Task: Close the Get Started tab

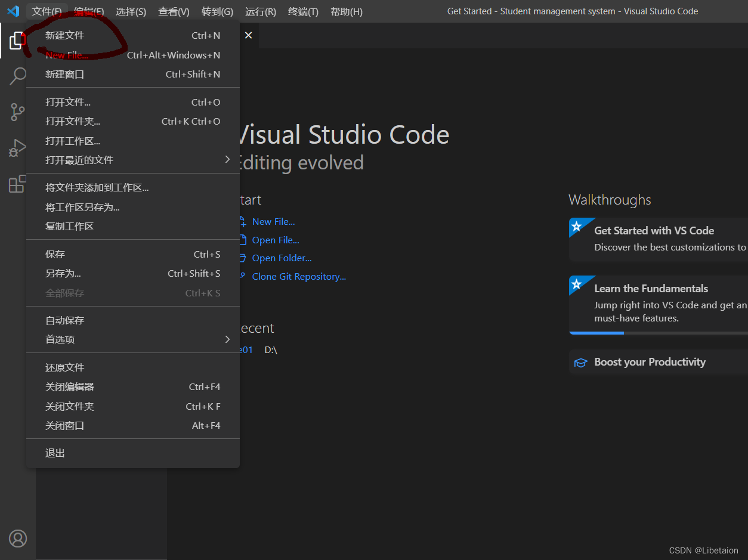Action: pos(248,35)
